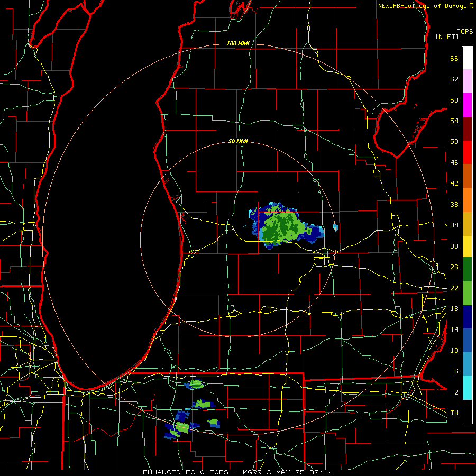Click the "6" scale label

[x=456, y=371]
